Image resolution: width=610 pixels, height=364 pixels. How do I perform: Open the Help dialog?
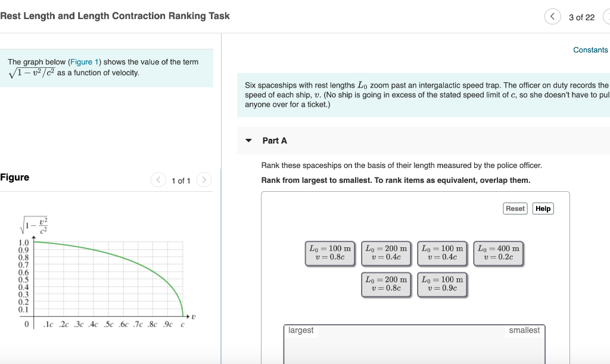pos(543,209)
